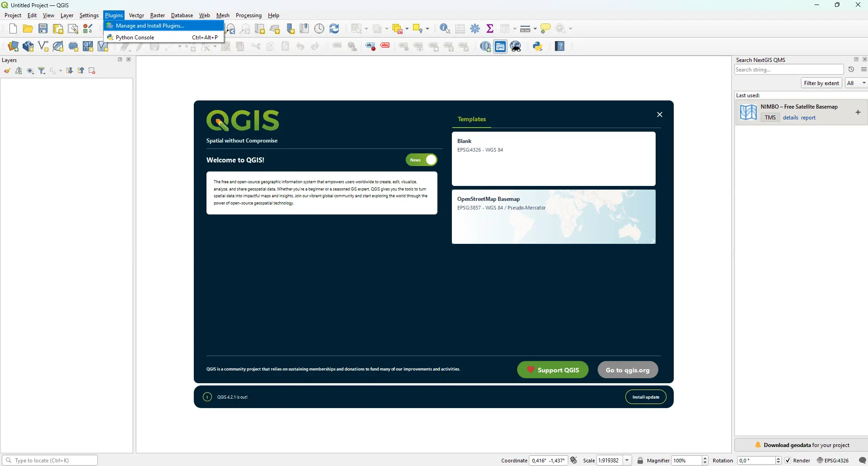
Task: Open the Processing Toolbox gear icon
Action: 475,29
